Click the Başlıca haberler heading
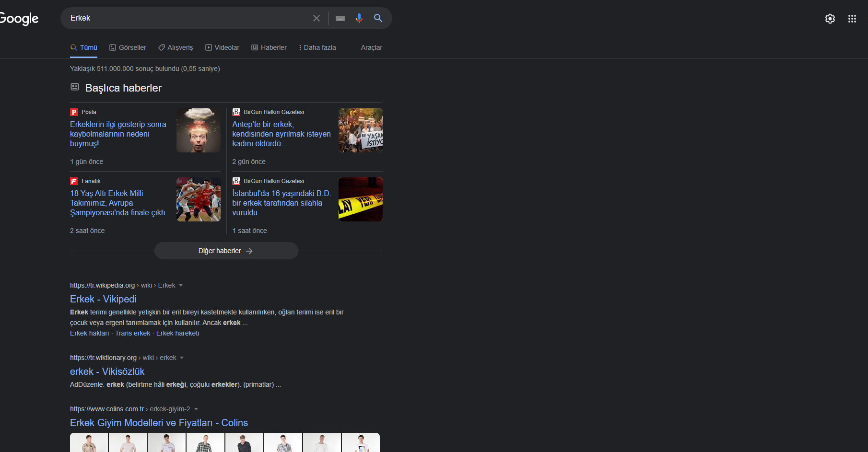The image size is (868, 452). click(123, 88)
